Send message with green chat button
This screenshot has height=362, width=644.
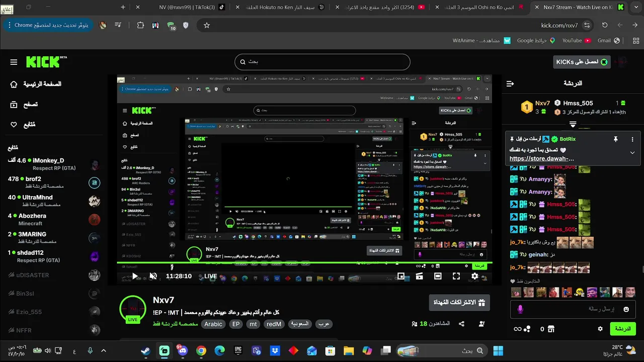pos(623,329)
